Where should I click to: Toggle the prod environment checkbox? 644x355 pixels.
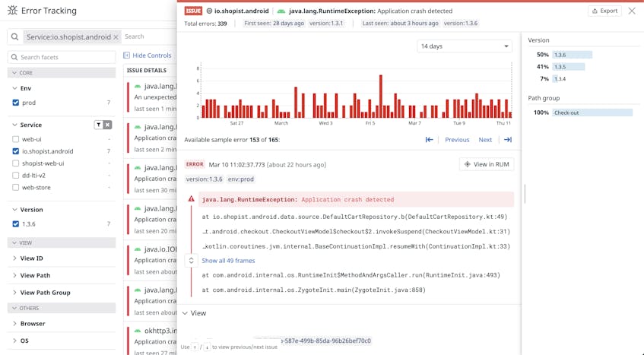pyautogui.click(x=16, y=103)
